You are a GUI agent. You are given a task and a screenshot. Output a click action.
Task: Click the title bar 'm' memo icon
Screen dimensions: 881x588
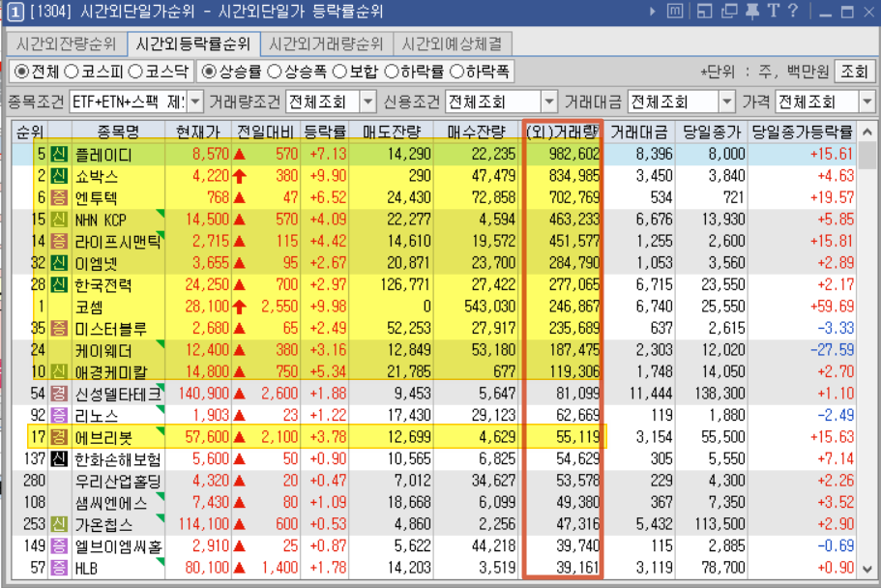coord(675,12)
